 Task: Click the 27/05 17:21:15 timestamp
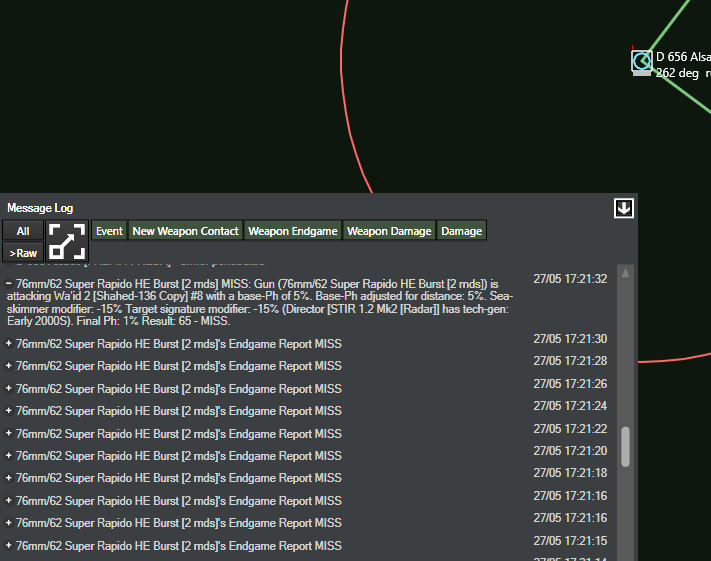570,541
